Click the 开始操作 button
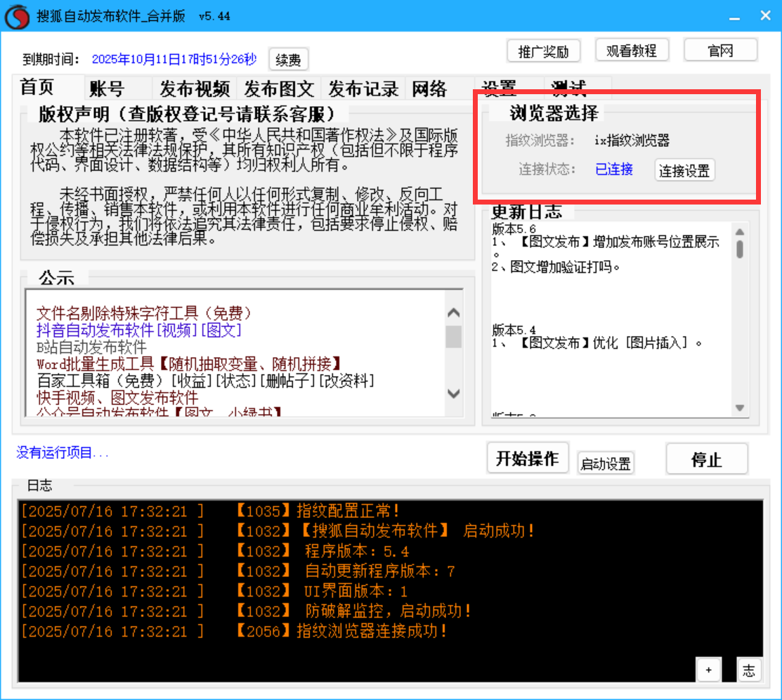Image resolution: width=782 pixels, height=700 pixels. click(x=528, y=458)
